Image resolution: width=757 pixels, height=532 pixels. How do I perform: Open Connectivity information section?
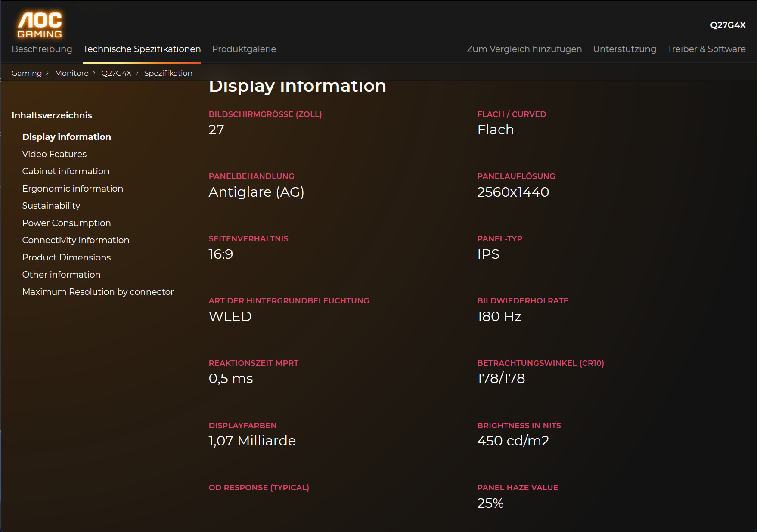(x=75, y=240)
